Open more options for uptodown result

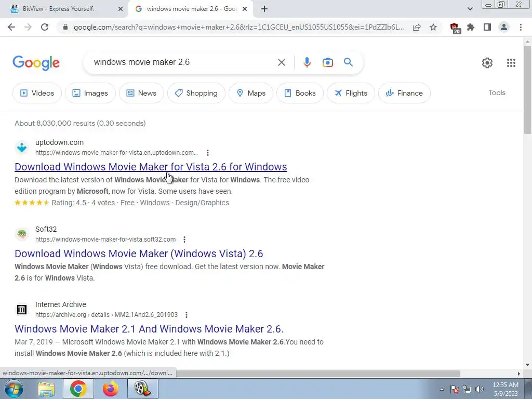[208, 153]
